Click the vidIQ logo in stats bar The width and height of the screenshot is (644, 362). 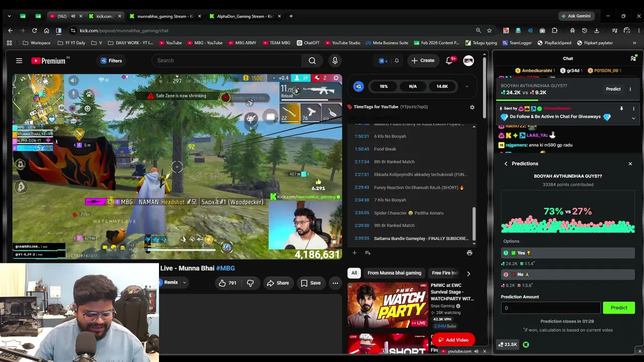pos(359,86)
